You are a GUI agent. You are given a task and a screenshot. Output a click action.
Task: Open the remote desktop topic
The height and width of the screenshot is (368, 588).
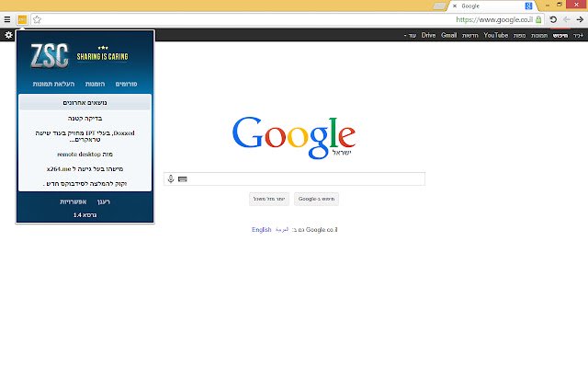[x=85, y=154]
